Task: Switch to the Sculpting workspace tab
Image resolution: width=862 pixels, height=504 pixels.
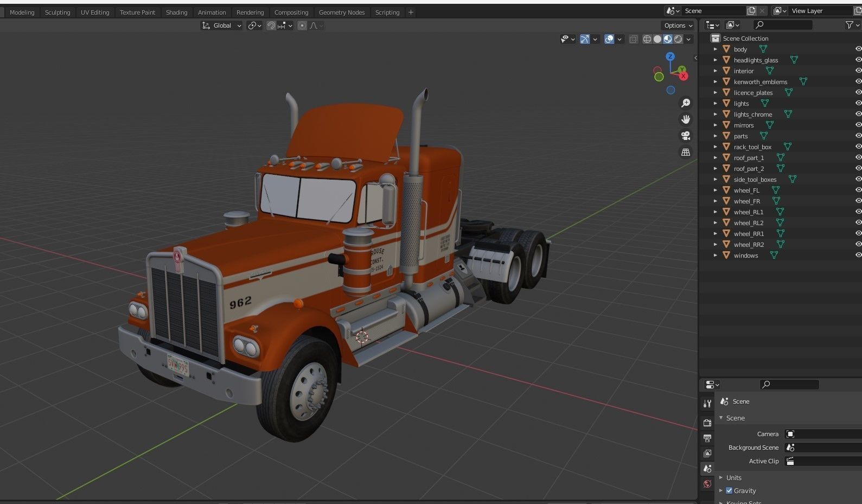Action: [x=58, y=12]
